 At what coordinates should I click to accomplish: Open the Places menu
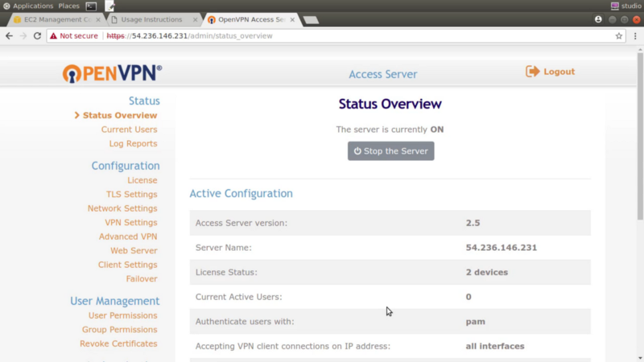[x=68, y=6]
